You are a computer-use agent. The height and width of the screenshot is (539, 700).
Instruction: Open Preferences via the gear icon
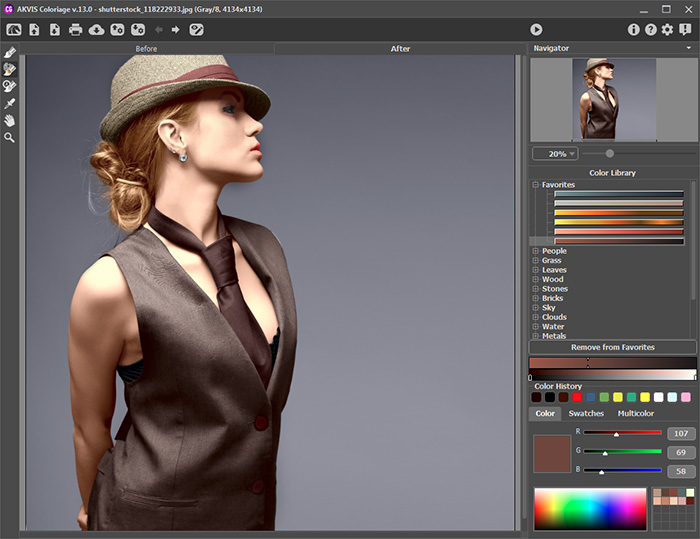click(x=667, y=30)
